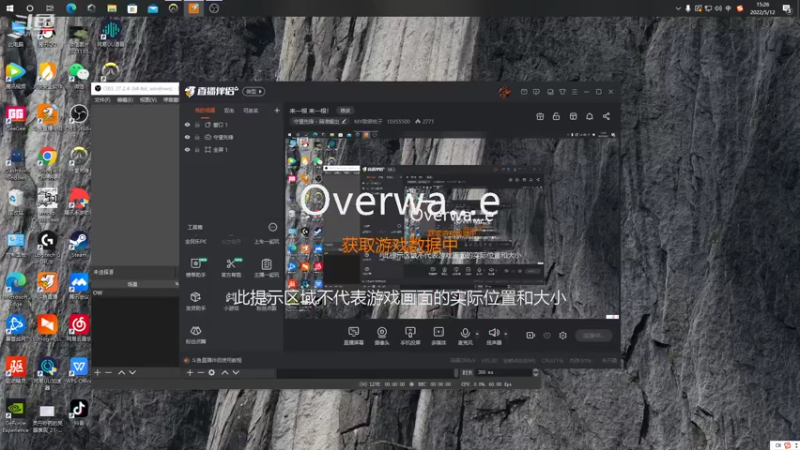Click the scissors tool in the toolbox
Screen dimensions: 800x450
[x=231, y=264]
